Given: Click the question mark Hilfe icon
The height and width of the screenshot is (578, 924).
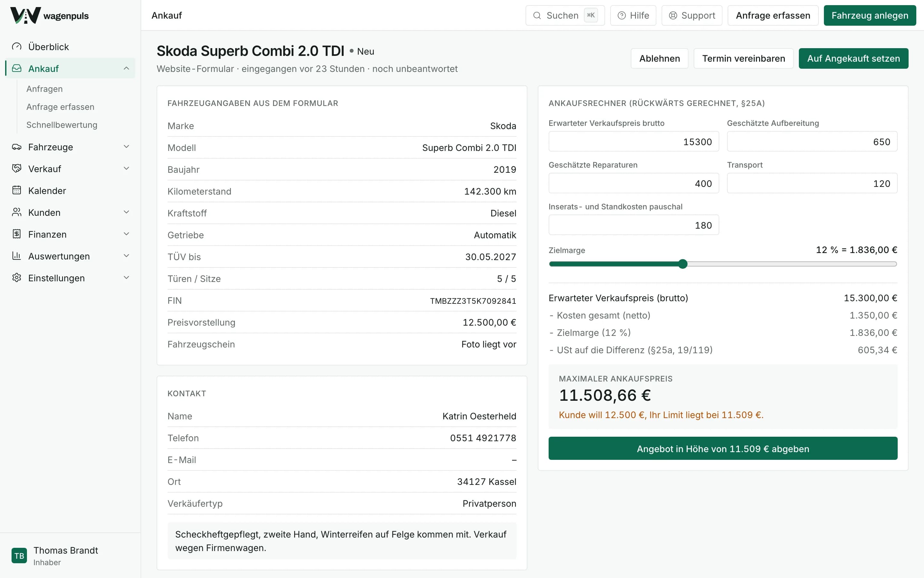Looking at the screenshot, I should point(621,15).
